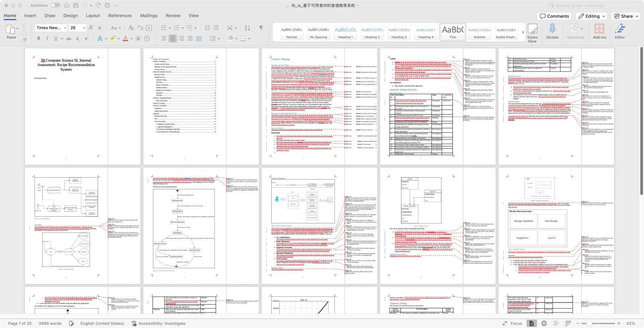Open the font name dropdown

pyautogui.click(x=65, y=28)
